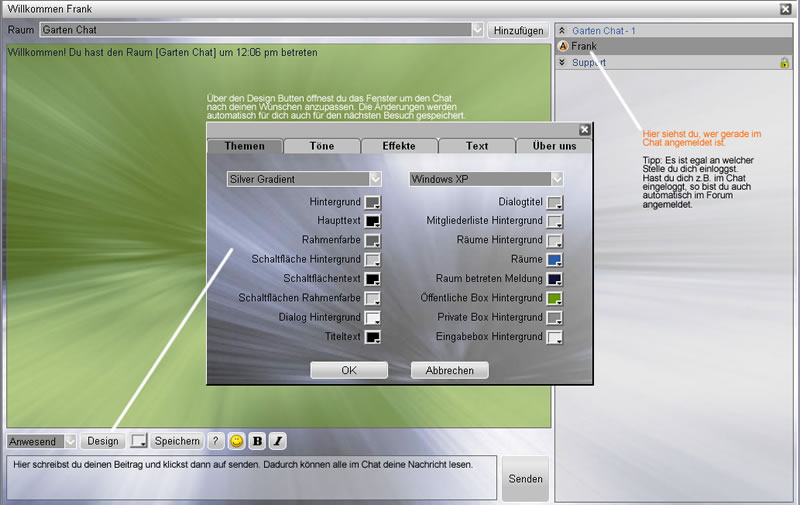Click the Senden button
Viewport: 800px width, 505px height.
[525, 479]
